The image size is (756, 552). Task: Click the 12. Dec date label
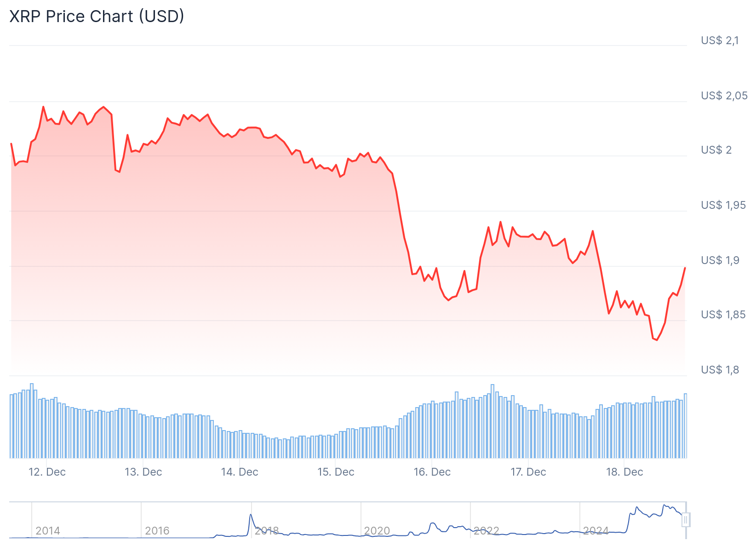[x=47, y=472]
